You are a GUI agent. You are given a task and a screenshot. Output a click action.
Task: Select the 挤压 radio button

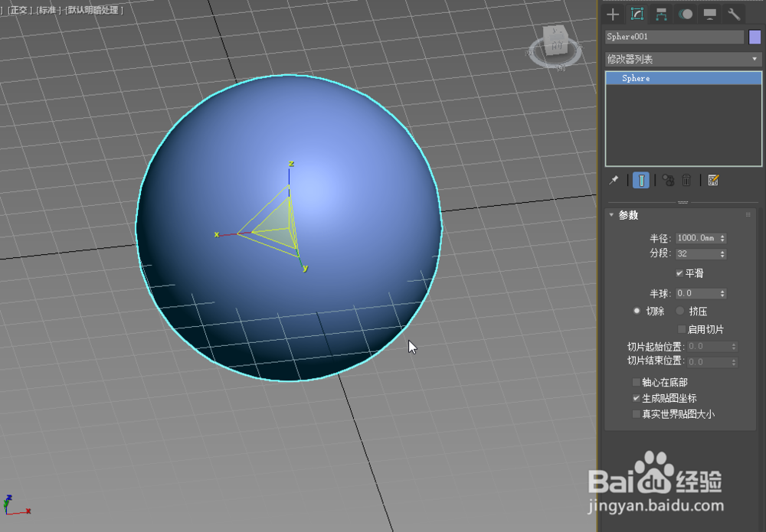[679, 310]
